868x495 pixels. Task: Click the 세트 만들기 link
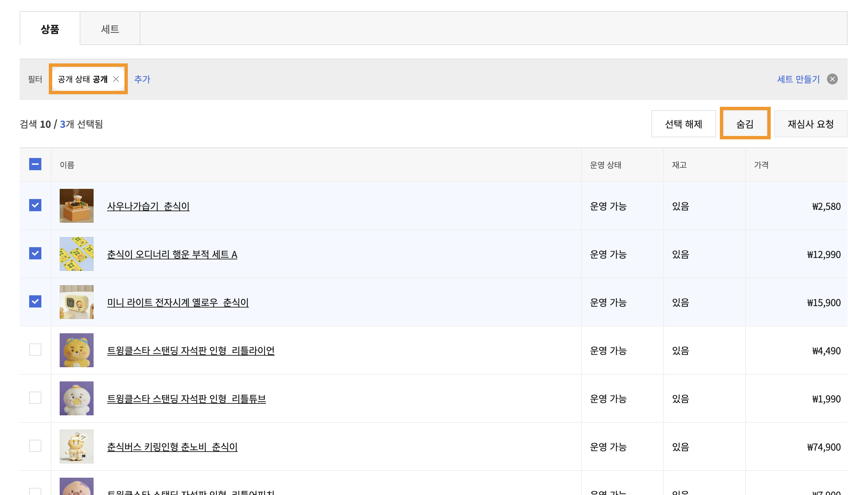click(x=798, y=79)
